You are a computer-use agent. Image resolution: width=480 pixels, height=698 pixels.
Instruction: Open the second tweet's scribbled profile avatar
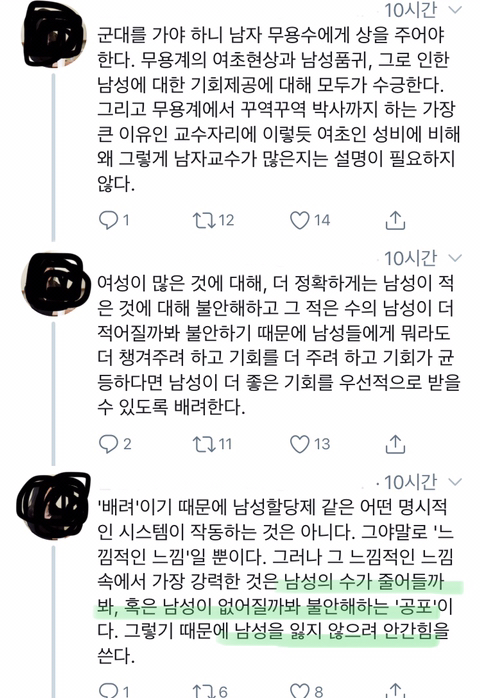pos(54,283)
